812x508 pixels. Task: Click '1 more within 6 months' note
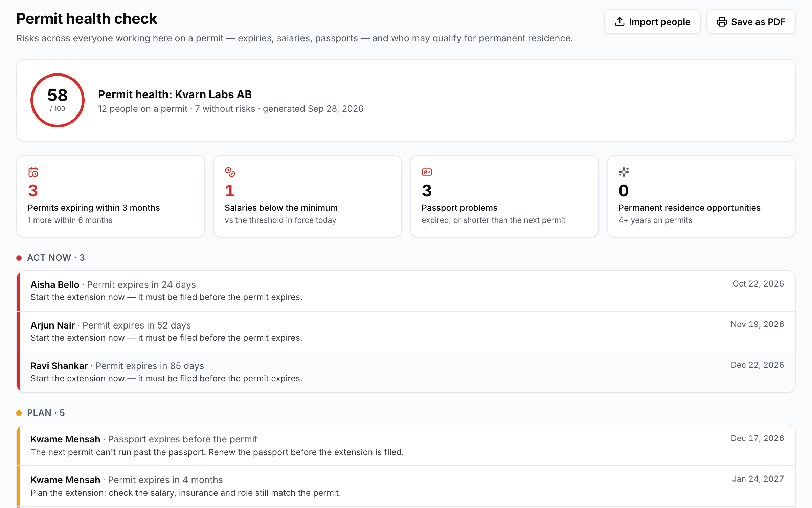[70, 220]
